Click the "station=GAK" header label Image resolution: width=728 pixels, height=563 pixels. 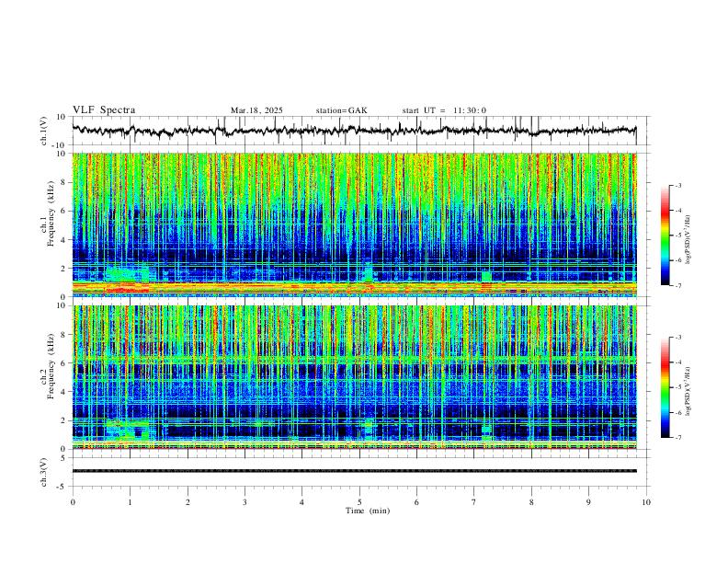click(x=341, y=110)
